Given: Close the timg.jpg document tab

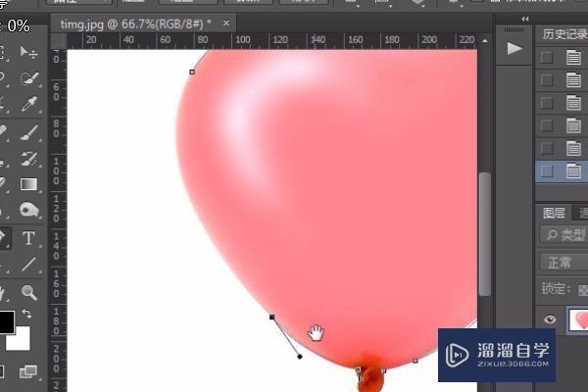Looking at the screenshot, I should tap(226, 24).
